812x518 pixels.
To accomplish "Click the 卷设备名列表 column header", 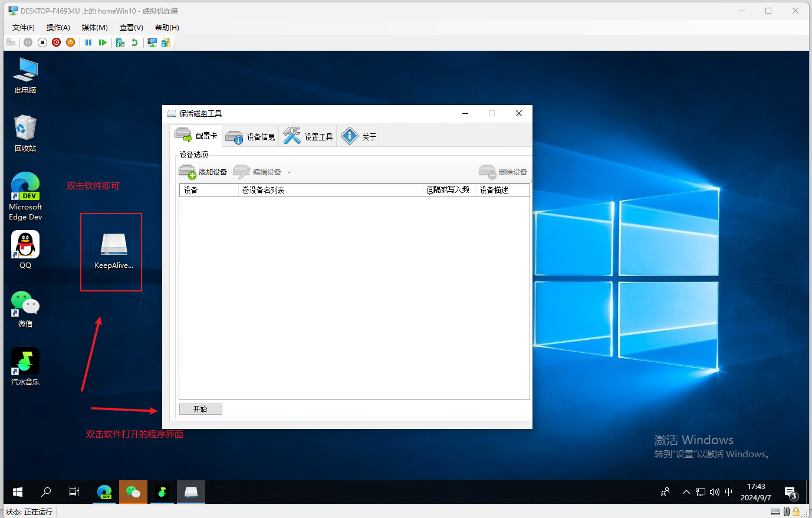I will (331, 190).
